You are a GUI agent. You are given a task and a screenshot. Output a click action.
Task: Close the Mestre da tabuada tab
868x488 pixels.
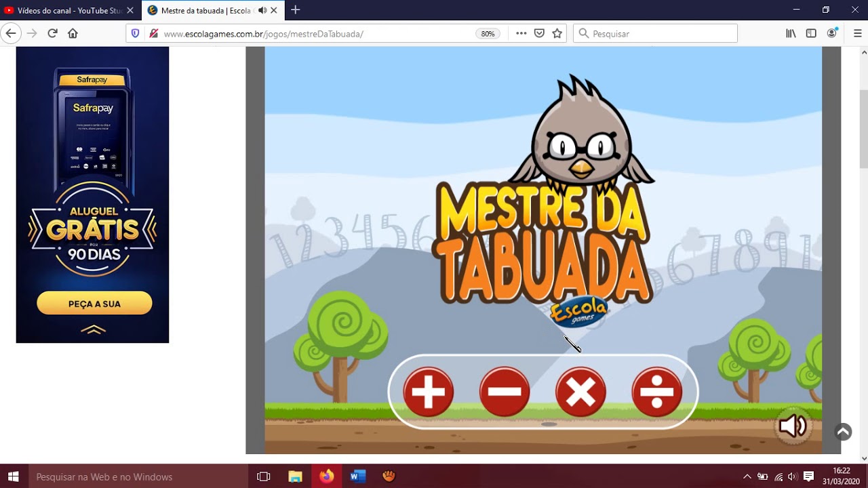coord(274,10)
